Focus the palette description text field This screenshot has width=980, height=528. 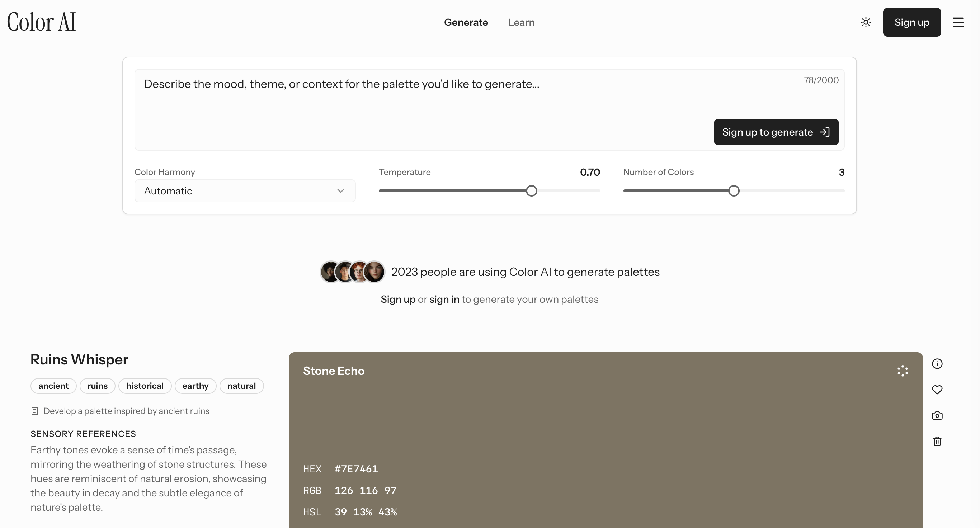419,99
